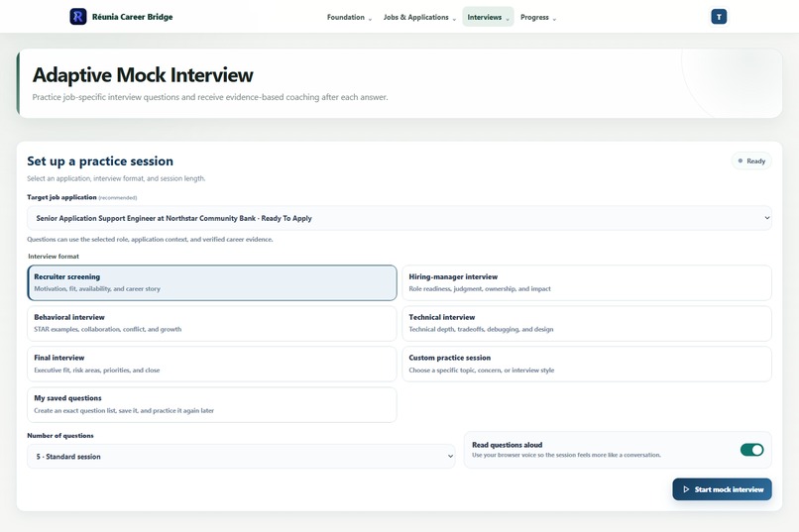Screen dimensions: 799x532
Task: Click the Adaptive Mock Interview heading
Action: [x=143, y=75]
